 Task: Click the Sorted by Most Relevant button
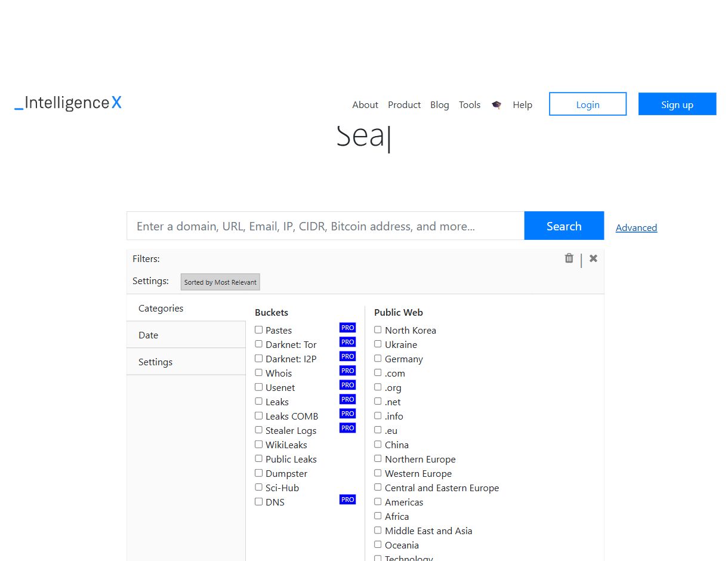pos(220,282)
